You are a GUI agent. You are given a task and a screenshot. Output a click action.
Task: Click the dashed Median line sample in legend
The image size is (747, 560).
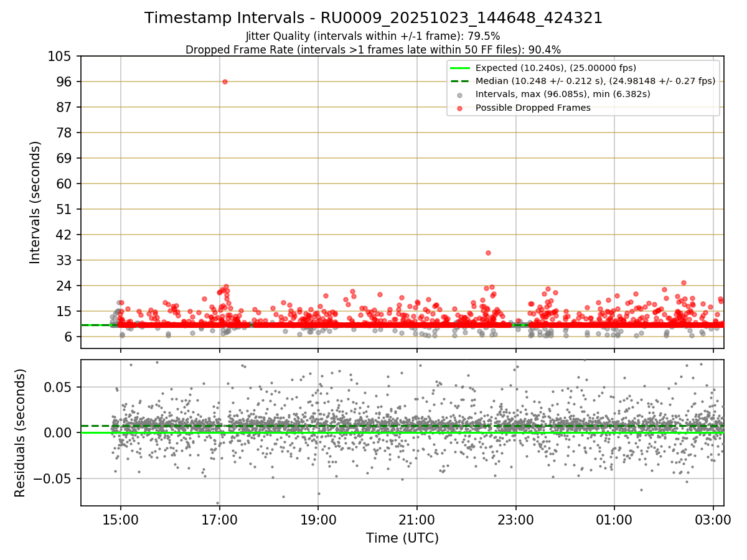tap(459, 82)
